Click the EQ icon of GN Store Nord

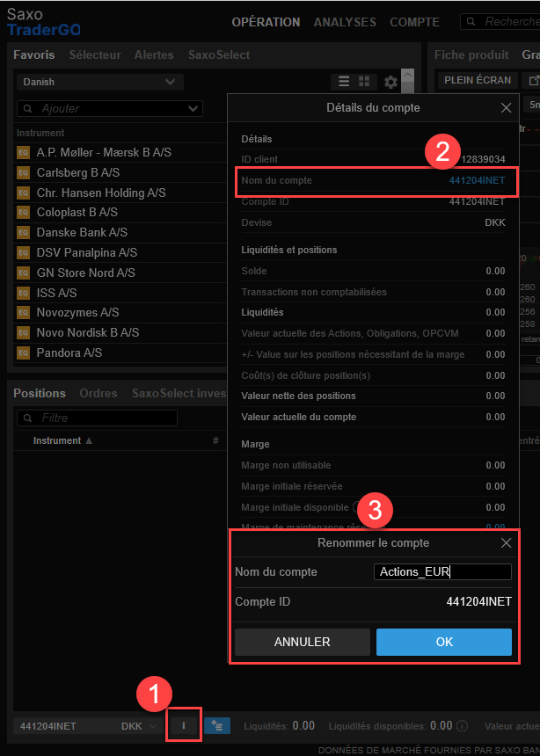pyautogui.click(x=23, y=273)
